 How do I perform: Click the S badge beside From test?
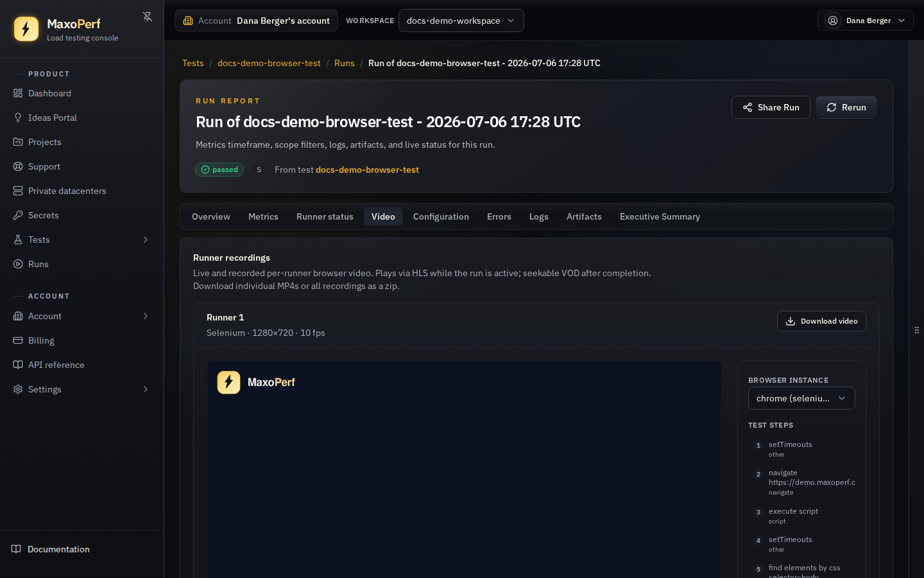(259, 170)
